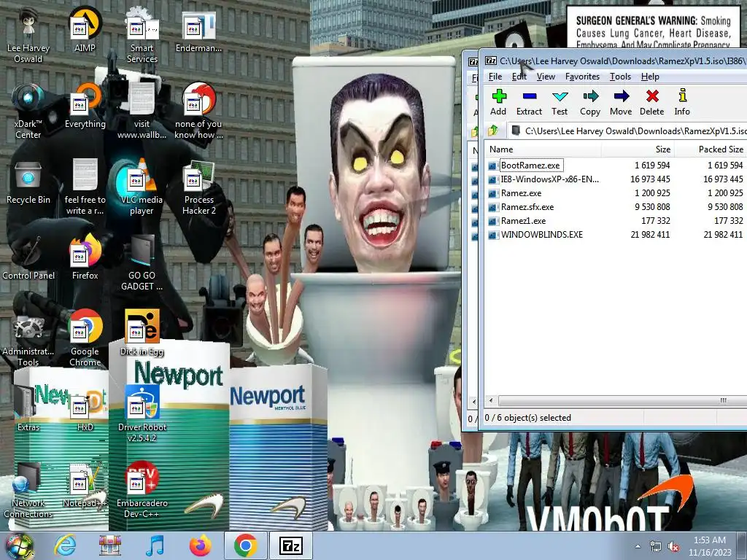This screenshot has width=747, height=560.
Task: Open the Dick in Egg desktop icon
Action: [142, 333]
